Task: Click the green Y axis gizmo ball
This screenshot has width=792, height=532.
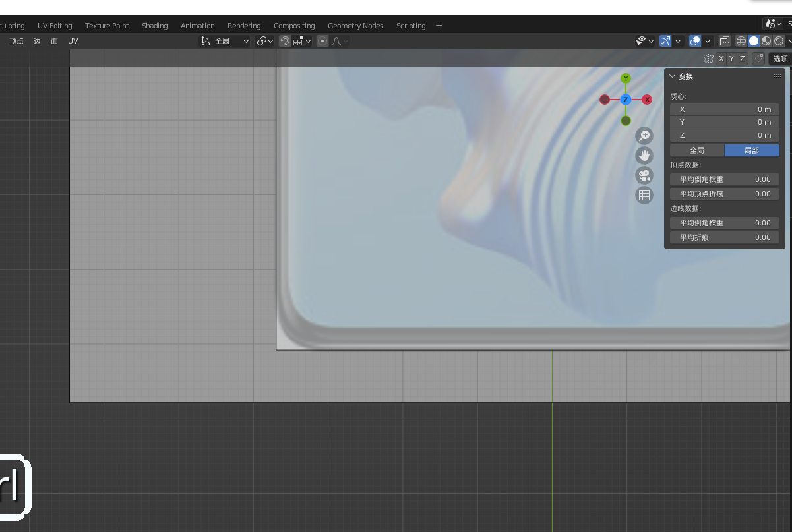Action: click(626, 78)
